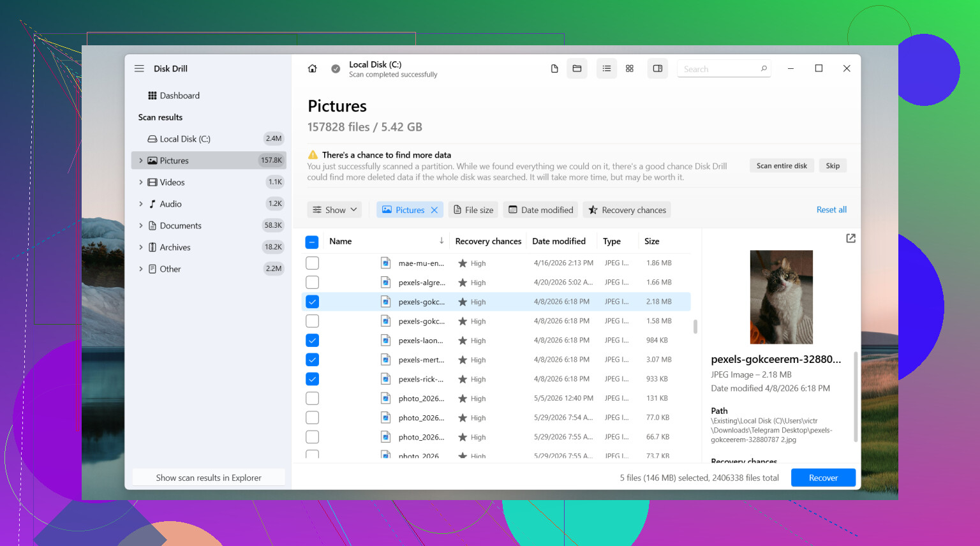The height and width of the screenshot is (546, 980).
Task: Select Archives in the sidebar
Action: coord(209,247)
